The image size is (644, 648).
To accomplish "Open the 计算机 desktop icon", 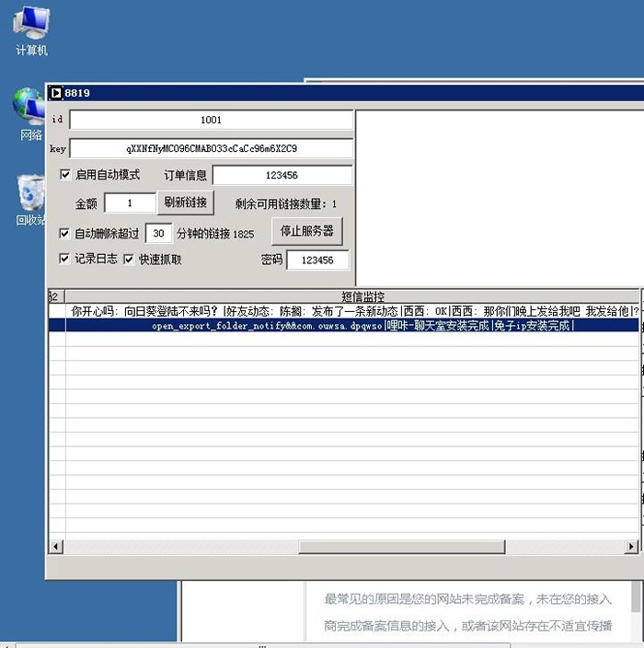I will point(31,29).
